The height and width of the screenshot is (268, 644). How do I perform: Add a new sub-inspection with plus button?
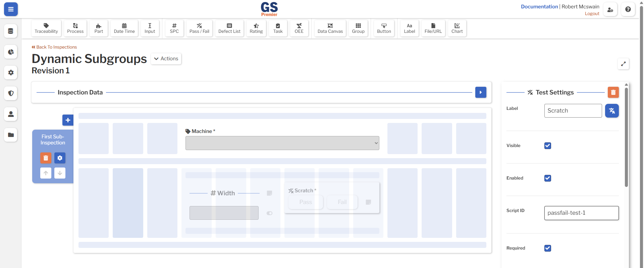(x=68, y=120)
